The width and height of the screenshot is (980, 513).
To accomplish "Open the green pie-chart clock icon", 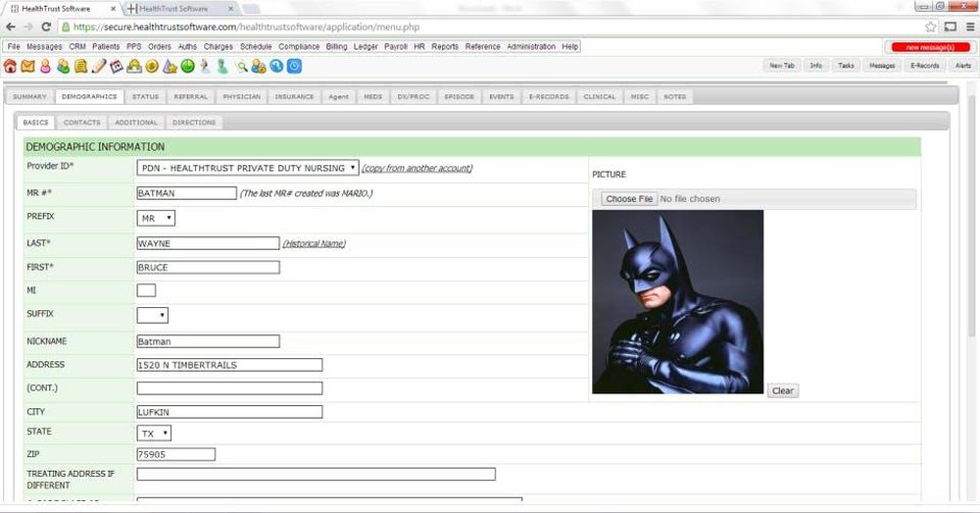I will point(187,67).
